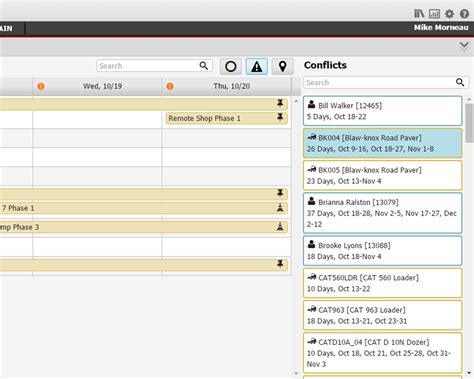Open Brooke Lyons [13088] conflict card

(383, 251)
